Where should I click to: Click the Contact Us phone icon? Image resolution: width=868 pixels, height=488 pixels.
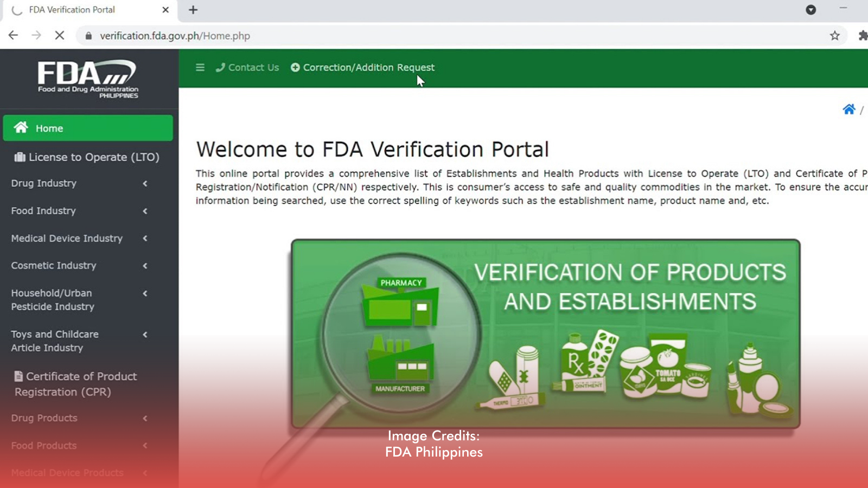(x=220, y=67)
